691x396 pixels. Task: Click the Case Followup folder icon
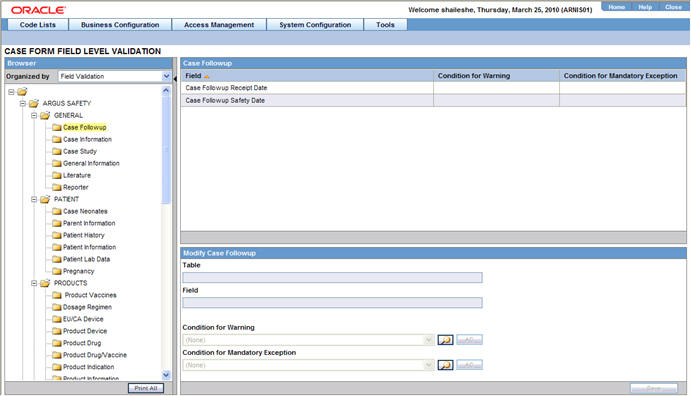pyautogui.click(x=56, y=127)
